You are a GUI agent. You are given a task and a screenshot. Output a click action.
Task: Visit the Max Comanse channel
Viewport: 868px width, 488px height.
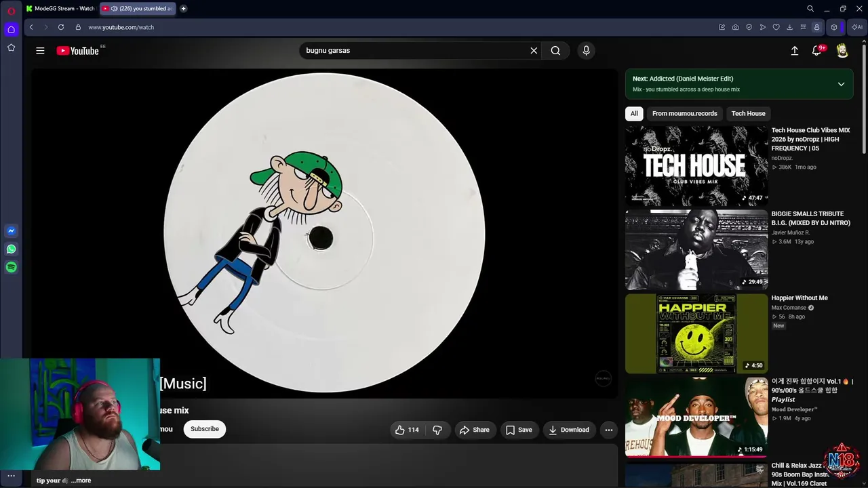tap(789, 308)
